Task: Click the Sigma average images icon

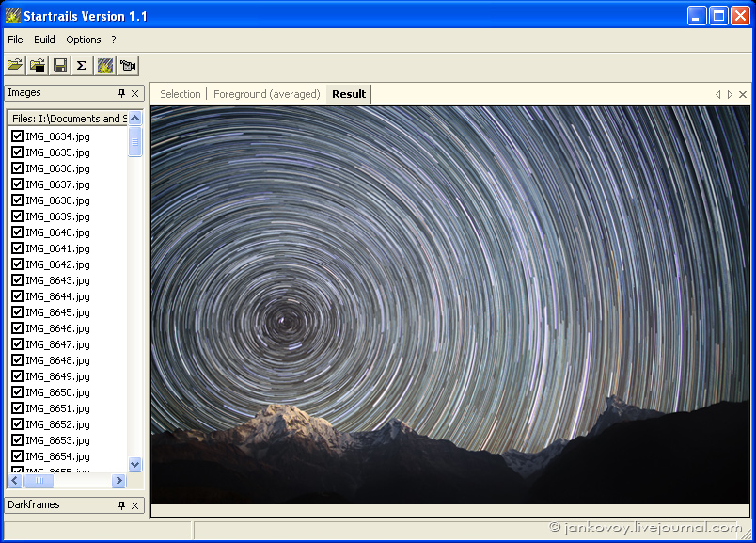Action: coord(82,65)
